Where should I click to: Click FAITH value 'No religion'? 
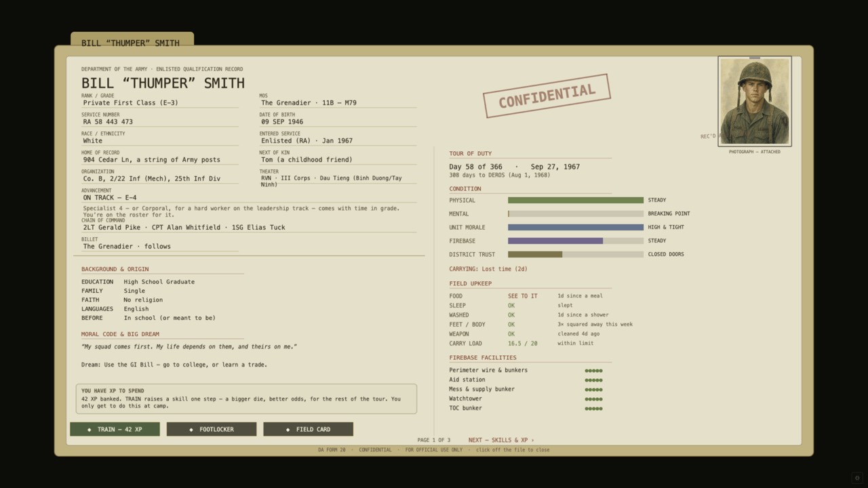[x=143, y=300]
